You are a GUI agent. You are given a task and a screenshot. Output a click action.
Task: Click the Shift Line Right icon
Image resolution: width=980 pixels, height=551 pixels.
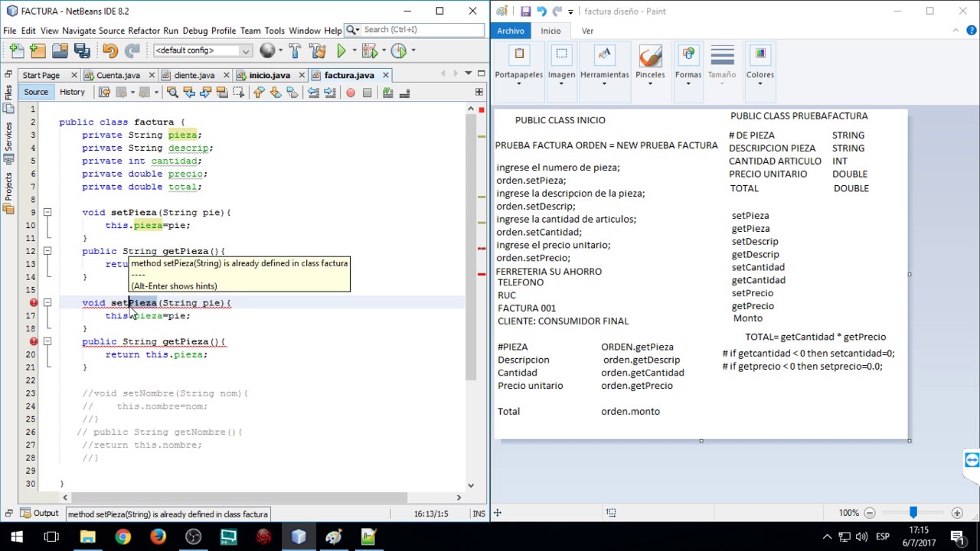click(x=329, y=93)
